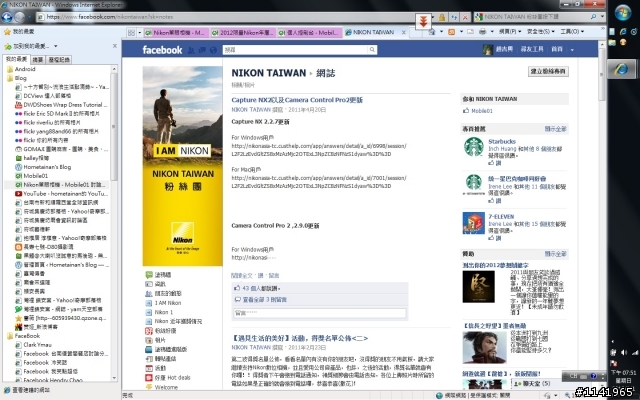Switch to the History tab in Favorites panel
The height and width of the screenshot is (400, 640).
pyautogui.click(x=59, y=60)
